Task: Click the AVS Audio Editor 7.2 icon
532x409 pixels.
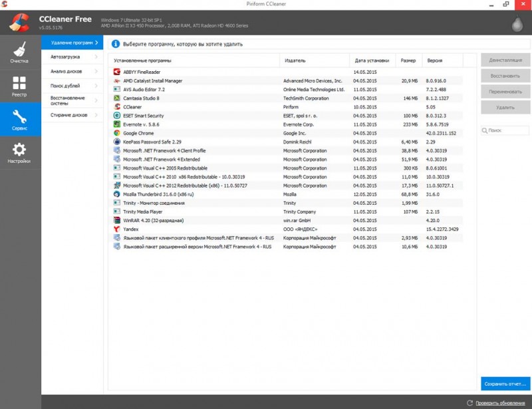Action: (117, 89)
